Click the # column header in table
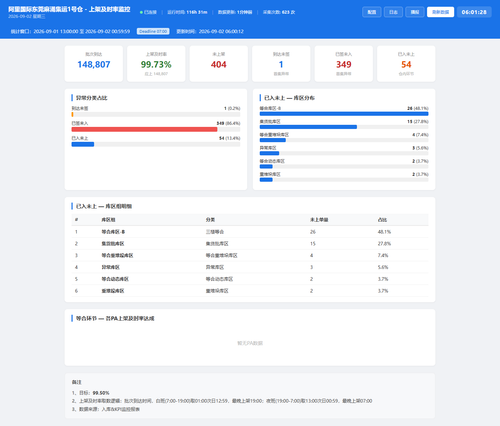 pos(76,220)
